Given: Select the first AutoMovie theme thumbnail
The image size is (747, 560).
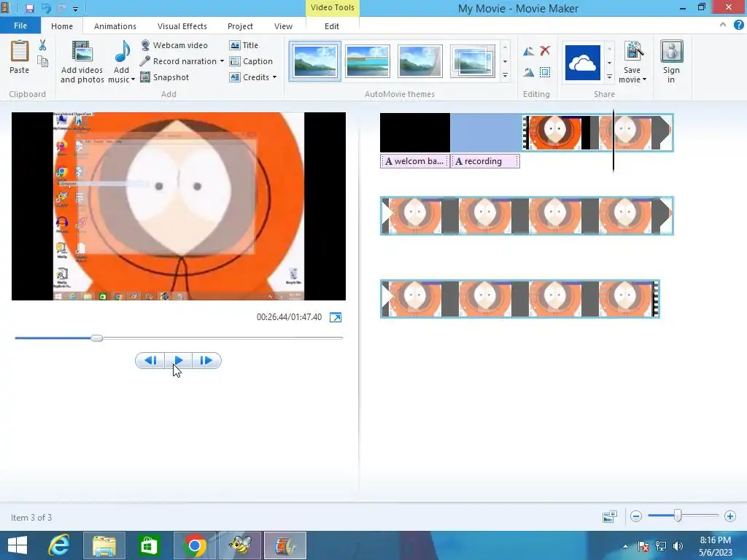Looking at the screenshot, I should coord(315,61).
